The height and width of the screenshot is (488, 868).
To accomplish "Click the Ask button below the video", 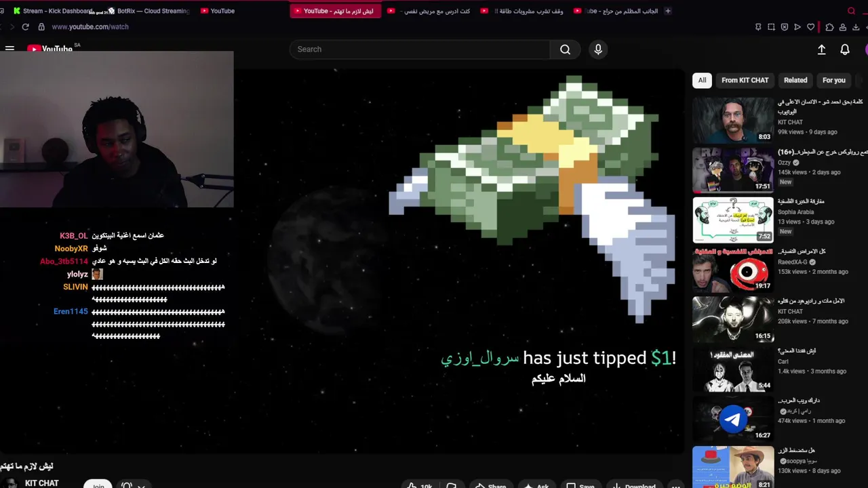I will 536,485.
